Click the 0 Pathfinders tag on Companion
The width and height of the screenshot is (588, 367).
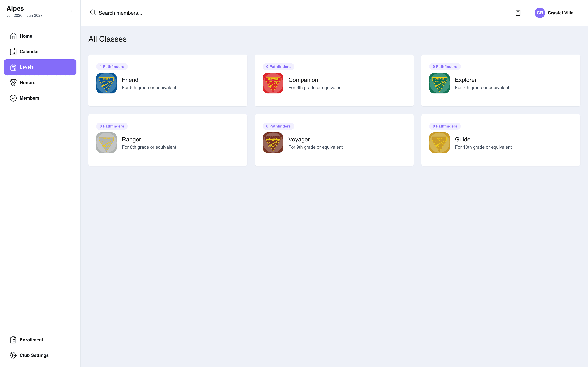[278, 66]
